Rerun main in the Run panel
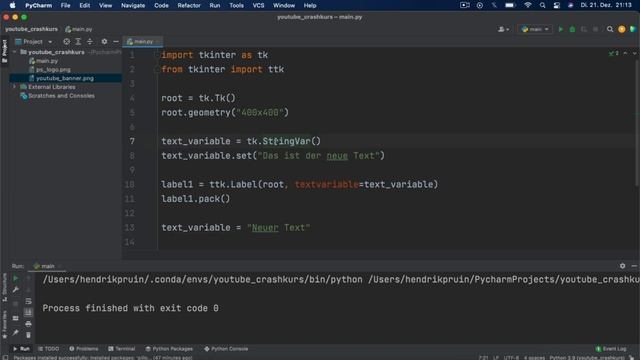 pos(16,279)
